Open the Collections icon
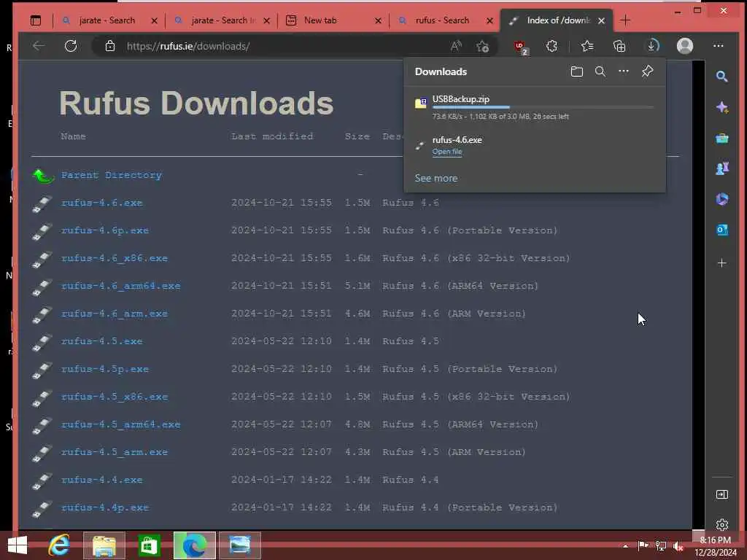747x560 pixels. point(619,46)
